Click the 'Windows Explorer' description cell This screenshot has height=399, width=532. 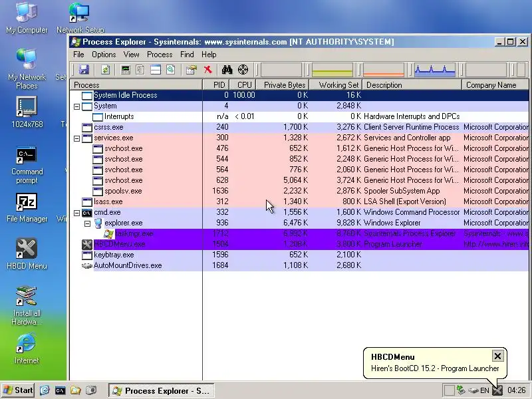[x=392, y=223]
